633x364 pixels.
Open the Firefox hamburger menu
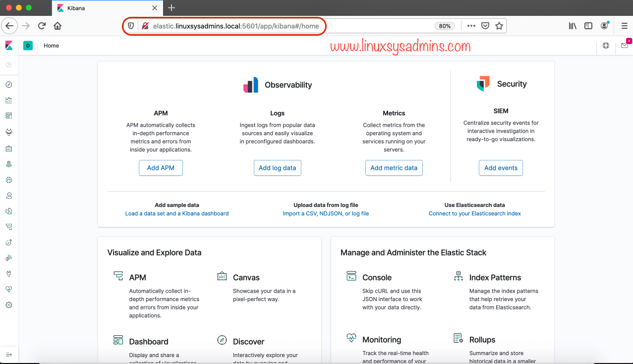(x=624, y=26)
